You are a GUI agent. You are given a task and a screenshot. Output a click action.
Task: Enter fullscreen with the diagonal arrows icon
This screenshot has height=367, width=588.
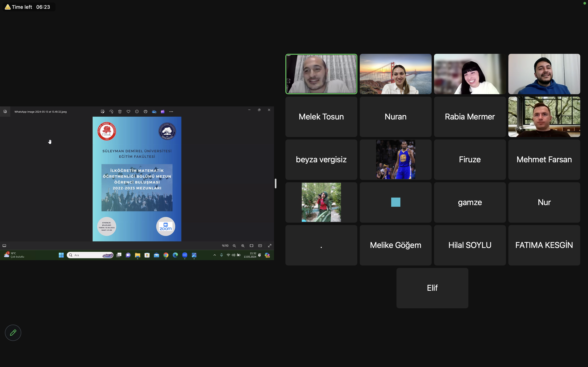(x=269, y=246)
